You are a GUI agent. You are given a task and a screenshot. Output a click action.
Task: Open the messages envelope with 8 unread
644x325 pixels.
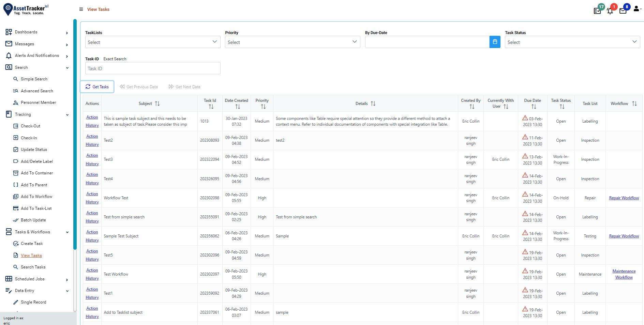coord(623,11)
